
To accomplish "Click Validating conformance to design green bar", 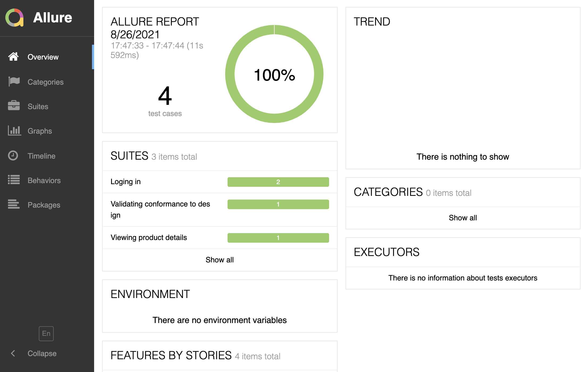I will point(278,204).
